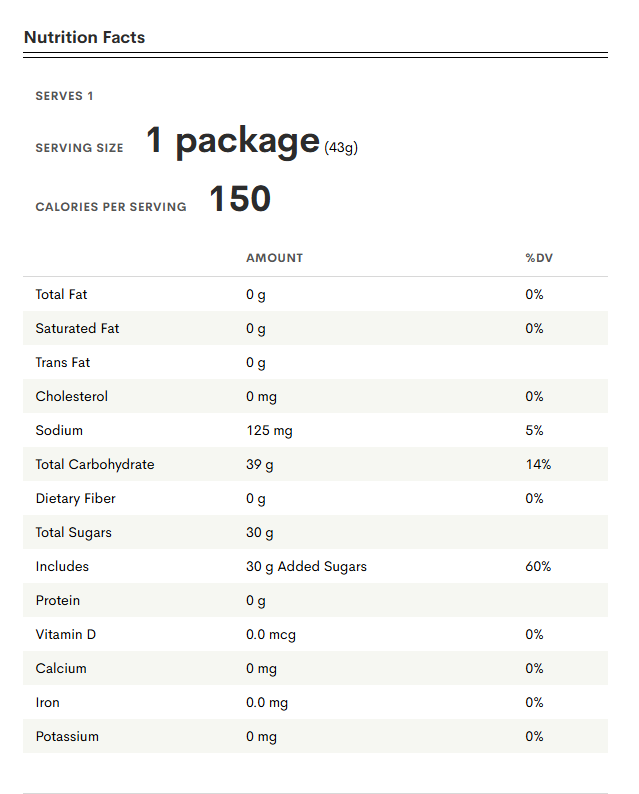Image resolution: width=639 pixels, height=794 pixels.
Task: Click the %DV column header
Action: pos(538,258)
